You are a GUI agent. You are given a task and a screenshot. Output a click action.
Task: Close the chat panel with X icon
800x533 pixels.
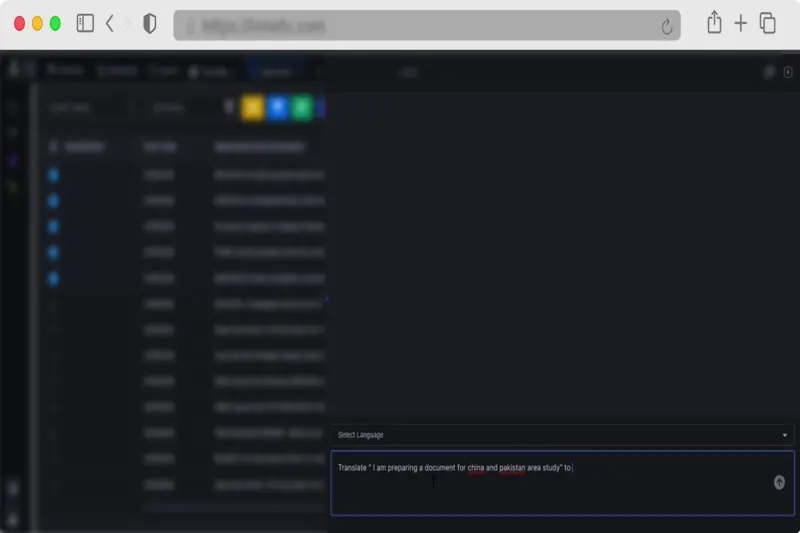coord(788,72)
